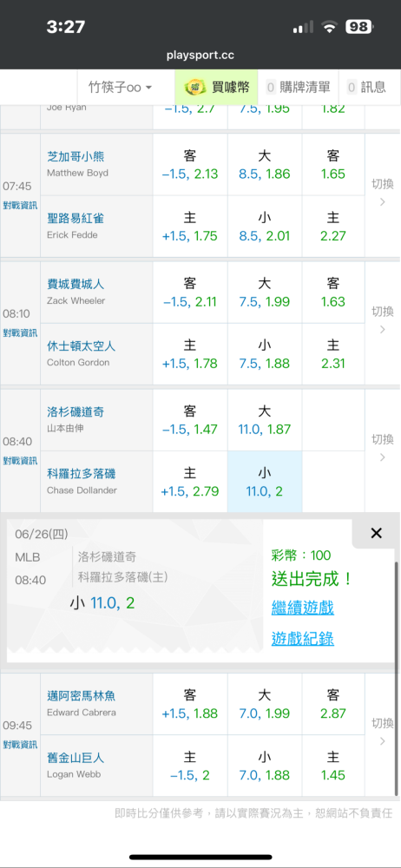Select 客 1.63 moneyline for Phillies

tap(333, 293)
